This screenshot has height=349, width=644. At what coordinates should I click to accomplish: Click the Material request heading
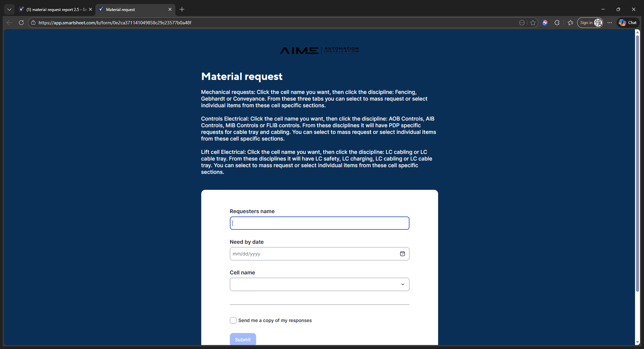[242, 77]
